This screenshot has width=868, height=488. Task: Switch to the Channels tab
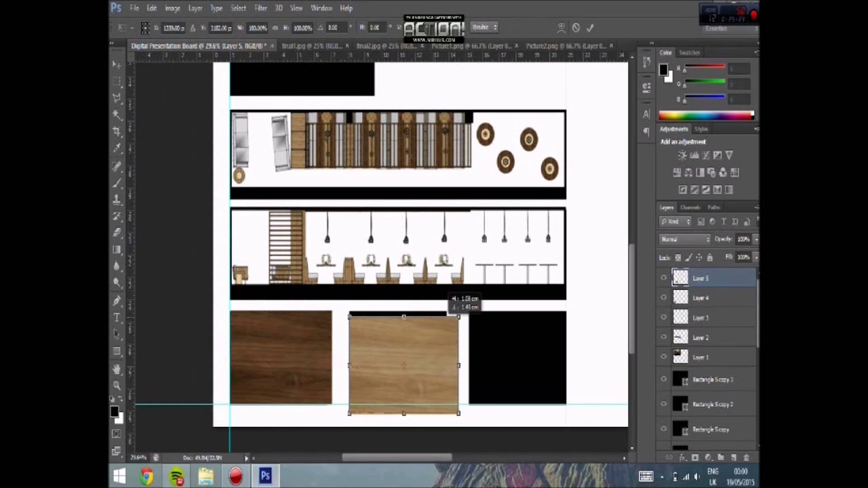pyautogui.click(x=690, y=207)
